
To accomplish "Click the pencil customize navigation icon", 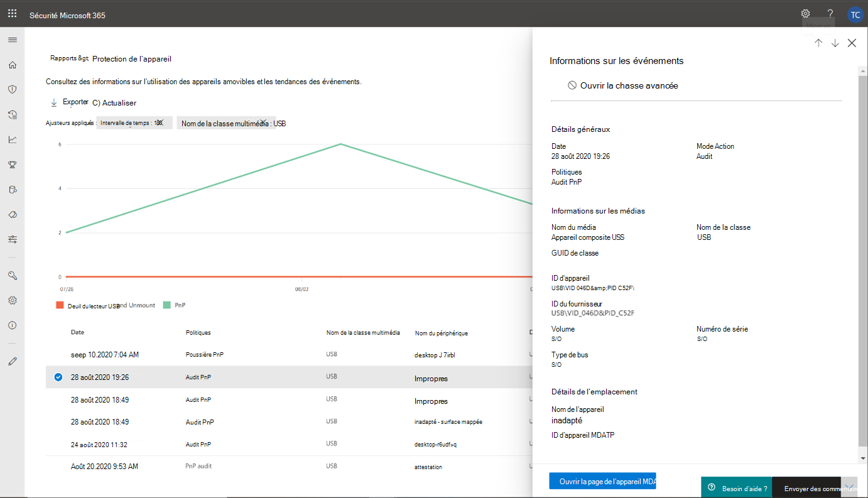I will (x=12, y=361).
